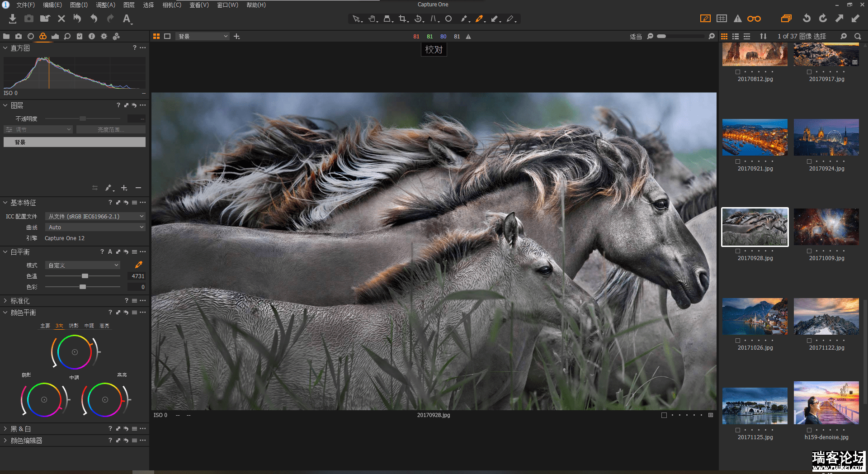Click the camera Capture icon in top toolbar

[29, 19]
